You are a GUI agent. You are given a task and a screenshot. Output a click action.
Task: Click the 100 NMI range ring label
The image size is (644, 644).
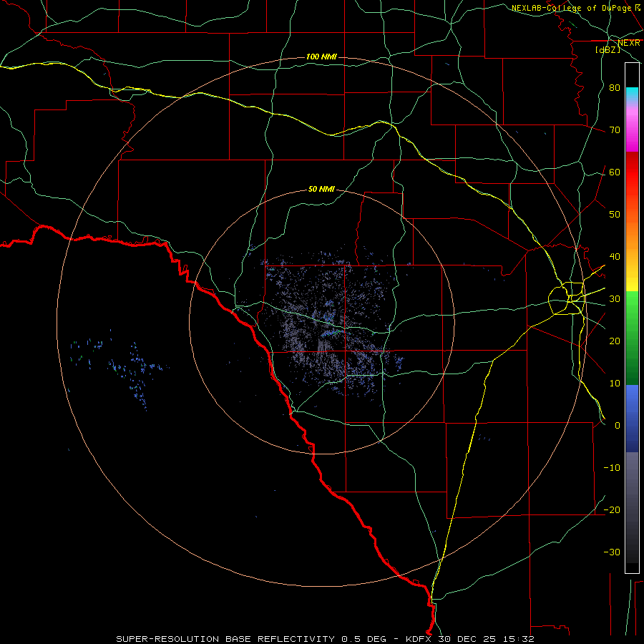pos(321,57)
